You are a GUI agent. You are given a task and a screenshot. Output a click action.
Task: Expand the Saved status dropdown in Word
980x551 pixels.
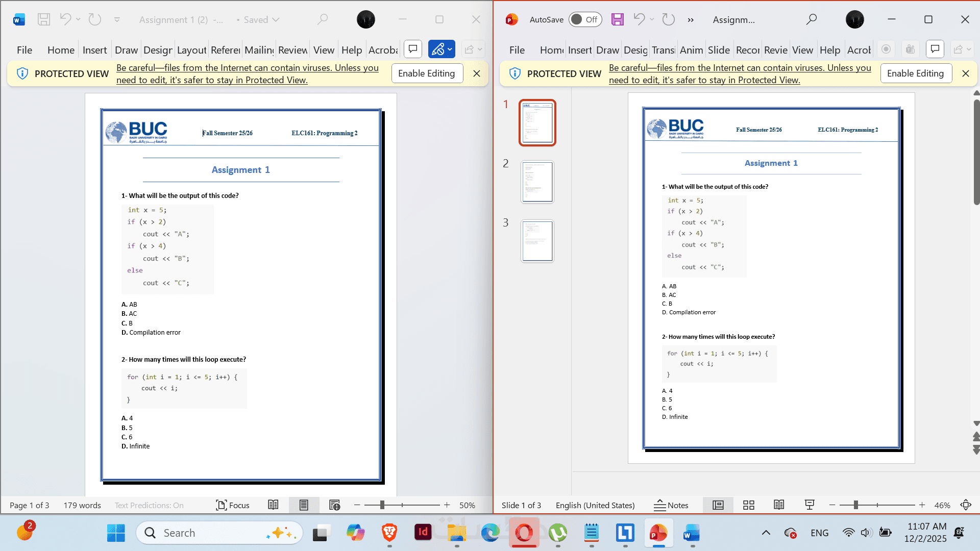pyautogui.click(x=276, y=19)
